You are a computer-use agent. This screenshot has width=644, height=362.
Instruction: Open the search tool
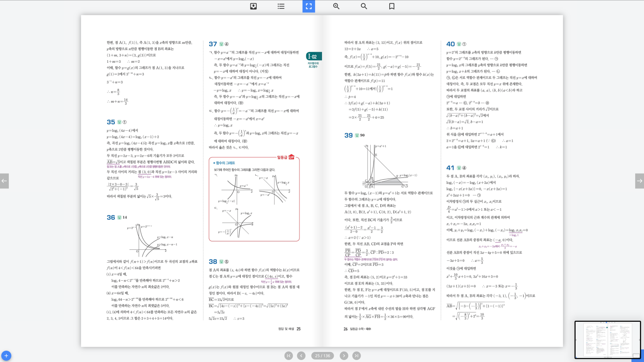pos(364,6)
